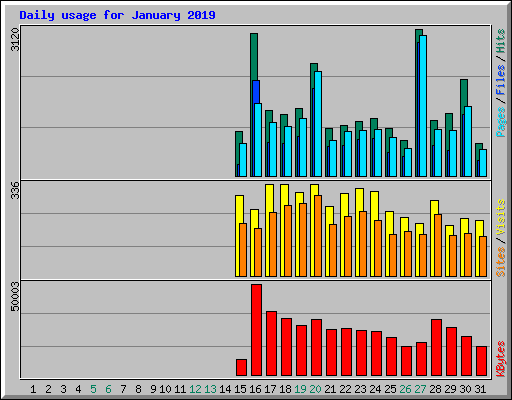Click the red KBytes bar for day 28
Image resolution: width=512 pixels, height=400 pixels.
[x=436, y=348]
